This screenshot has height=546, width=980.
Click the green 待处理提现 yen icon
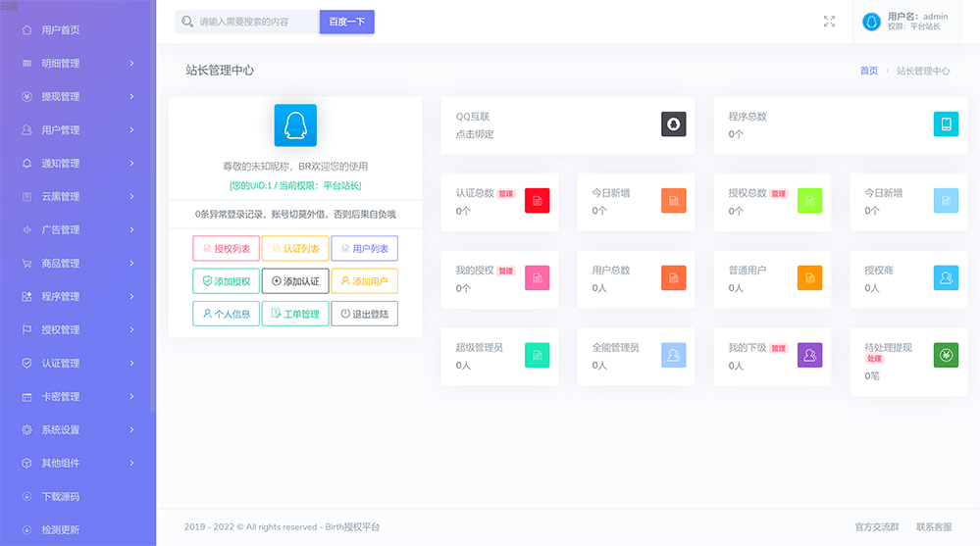(x=947, y=355)
